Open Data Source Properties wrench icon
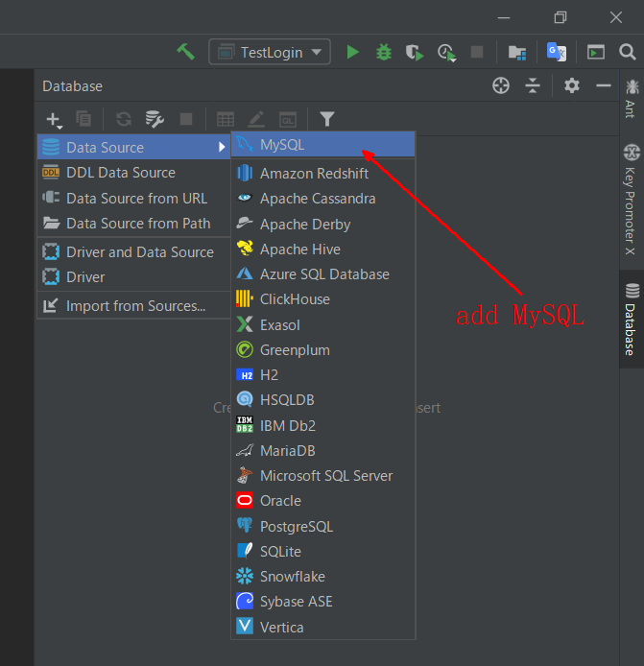 tap(155, 119)
